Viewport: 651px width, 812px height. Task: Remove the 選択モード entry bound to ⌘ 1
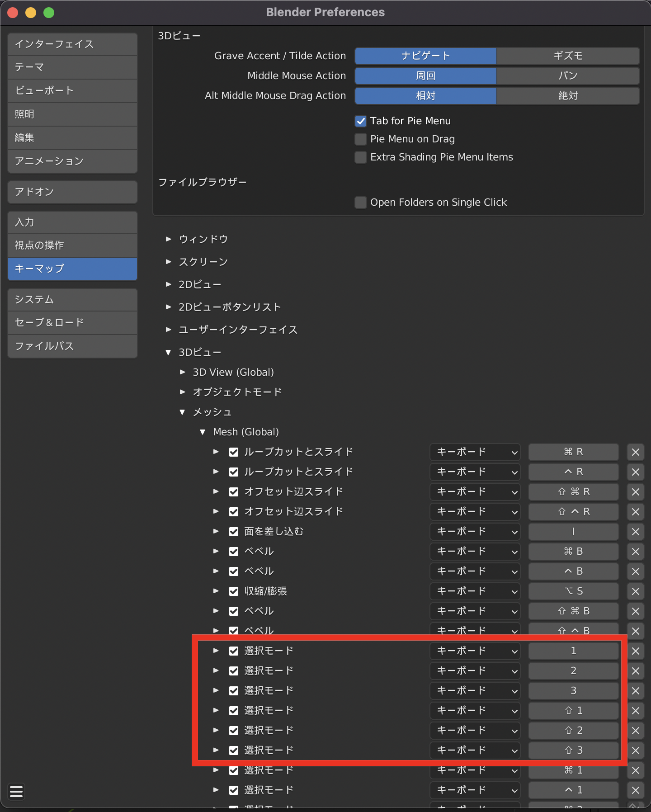coord(635,770)
